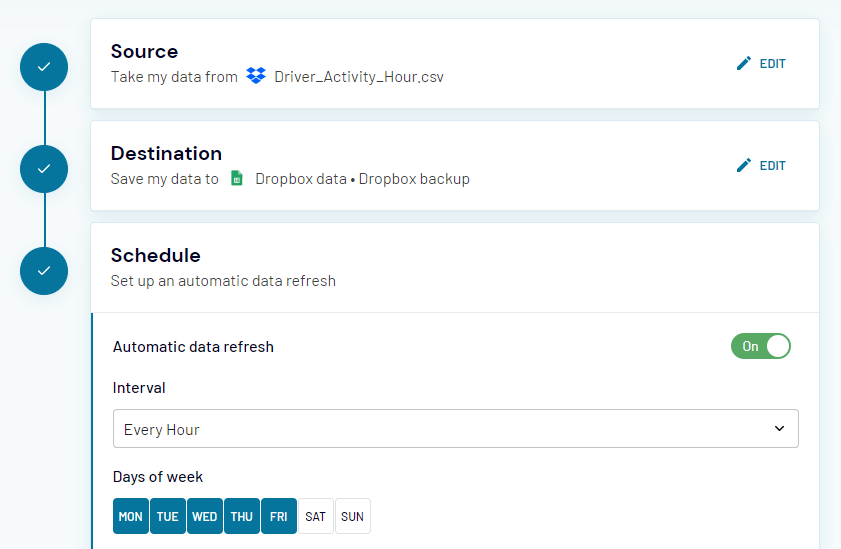Viewport: 841px width, 549px height.
Task: Click the Dropbox logo icon in Source
Action: (256, 76)
